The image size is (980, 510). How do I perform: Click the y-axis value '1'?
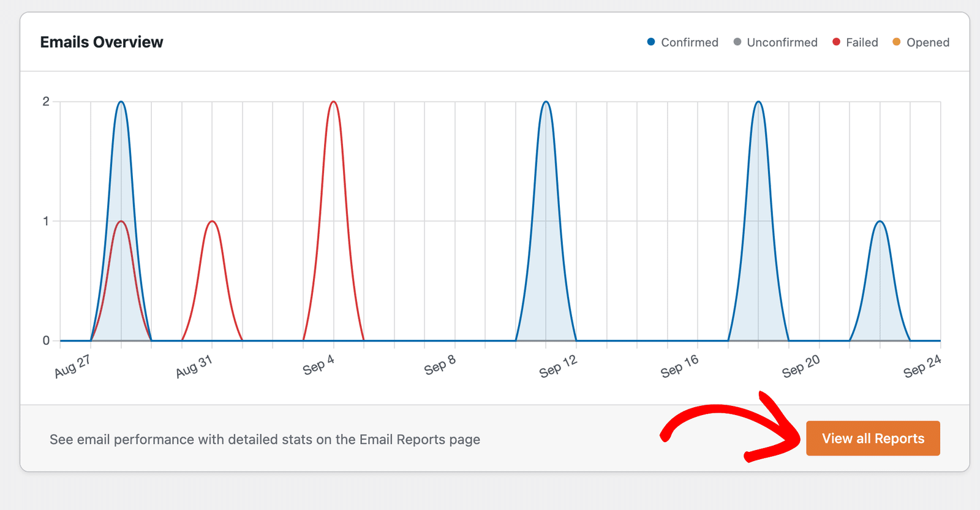[x=46, y=221]
